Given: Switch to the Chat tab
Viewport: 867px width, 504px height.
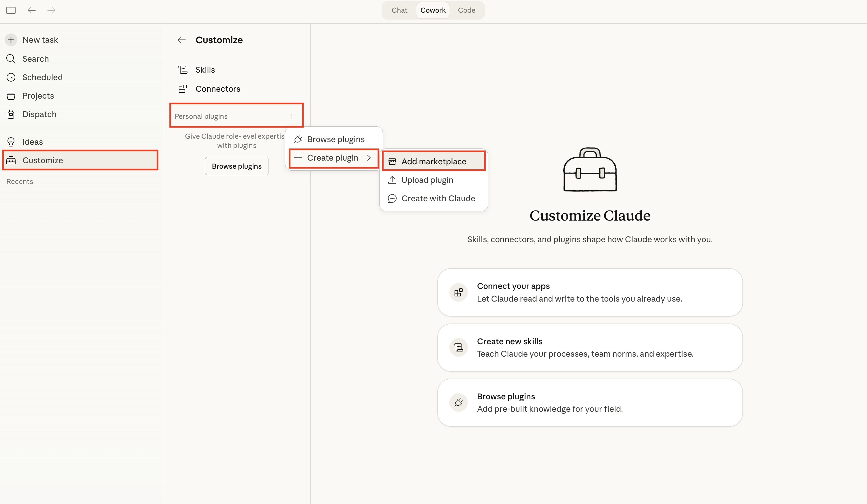Looking at the screenshot, I should (x=399, y=10).
